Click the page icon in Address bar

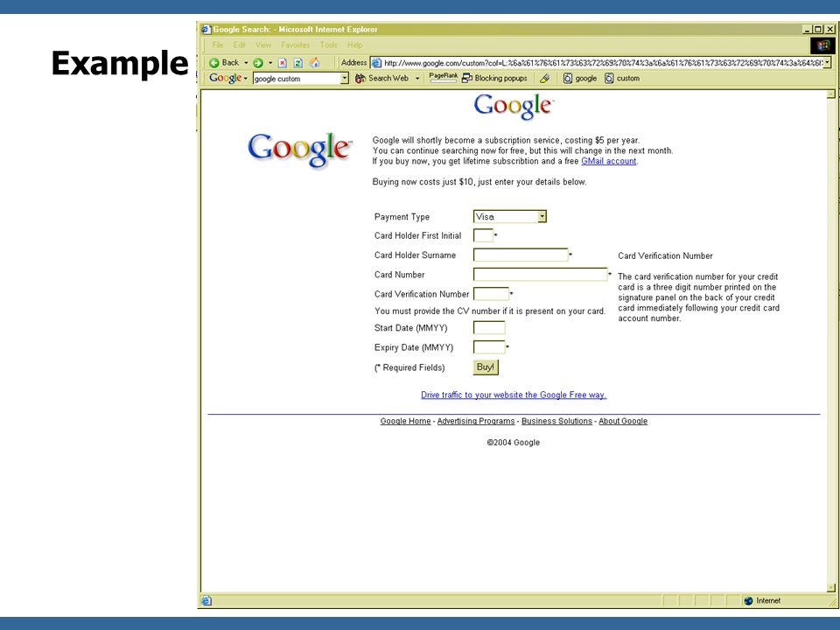pos(376,63)
